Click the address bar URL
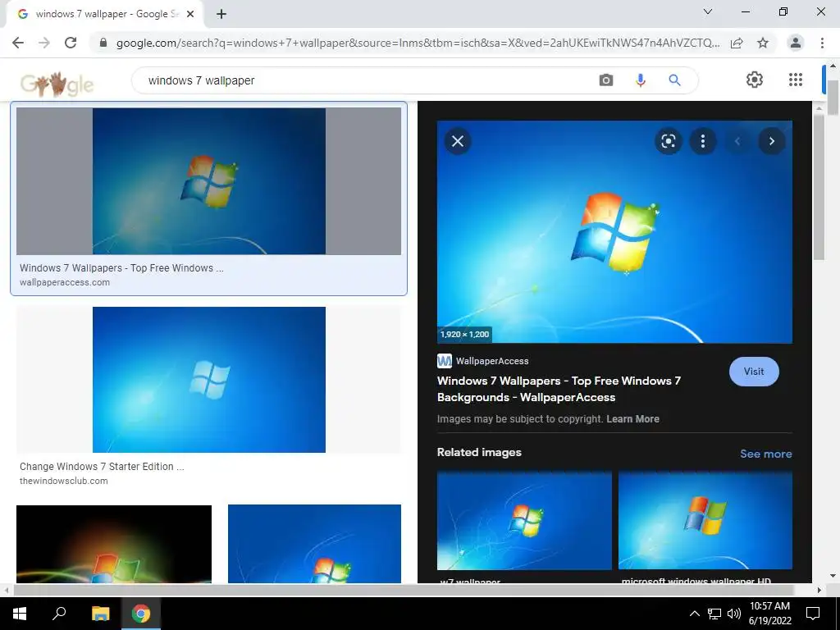Screen dimensions: 840x630 (418, 43)
